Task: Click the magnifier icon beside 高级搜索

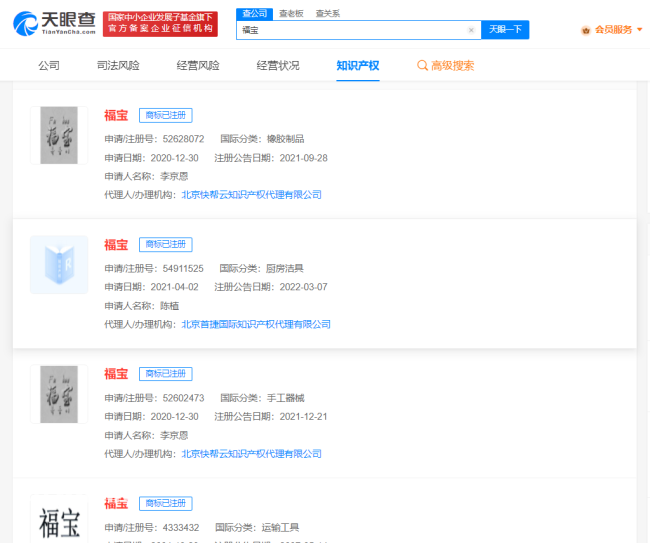Action: point(422,65)
